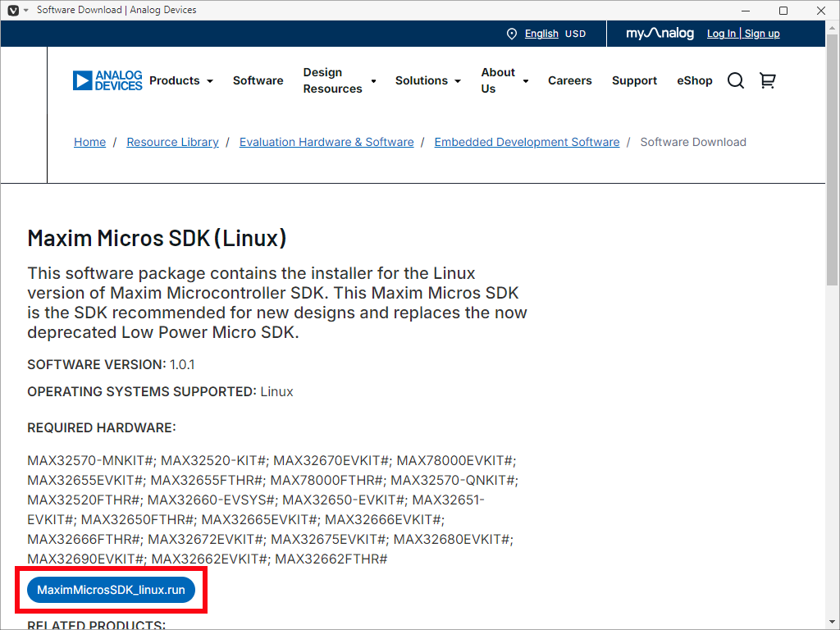This screenshot has width=840, height=630.
Task: Click the REQUIRED HARDWARE label
Action: tap(101, 427)
